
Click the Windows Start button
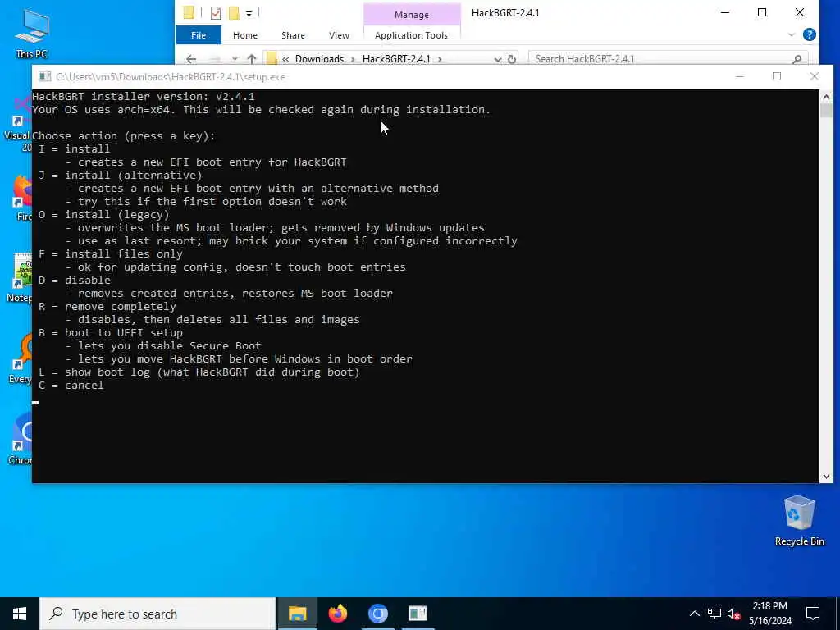click(x=20, y=614)
